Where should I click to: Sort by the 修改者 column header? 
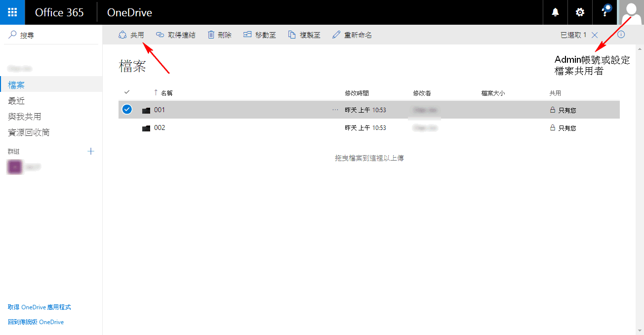tap(422, 93)
